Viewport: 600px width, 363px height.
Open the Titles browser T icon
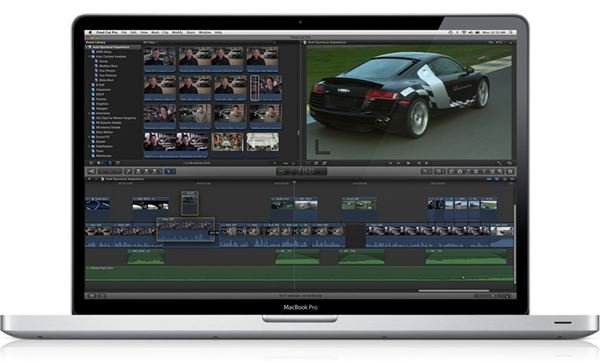(484, 171)
